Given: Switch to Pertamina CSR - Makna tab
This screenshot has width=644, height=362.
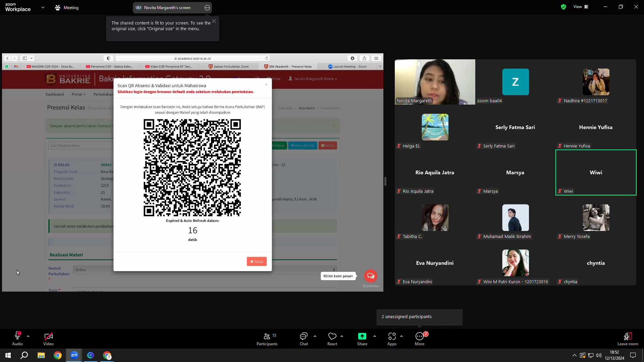Looking at the screenshot, I should tap(110, 67).
